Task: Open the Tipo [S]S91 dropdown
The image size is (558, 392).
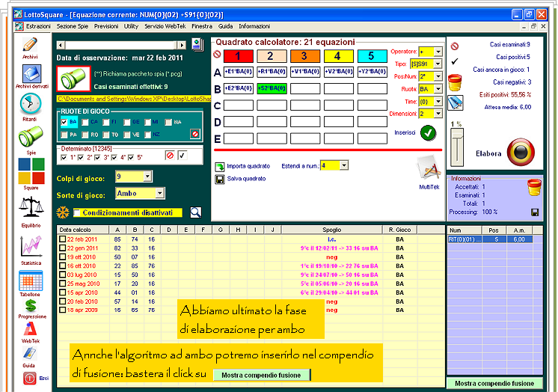Action: coord(438,64)
